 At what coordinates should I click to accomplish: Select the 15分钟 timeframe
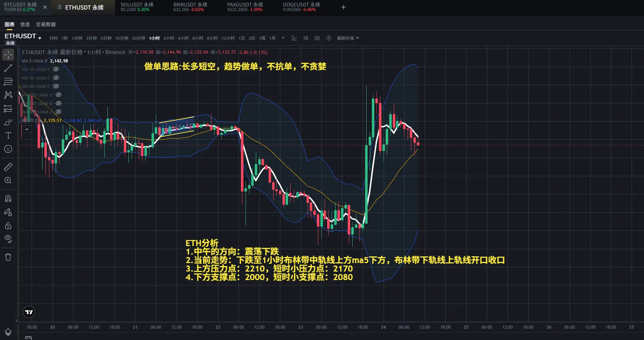(122, 38)
